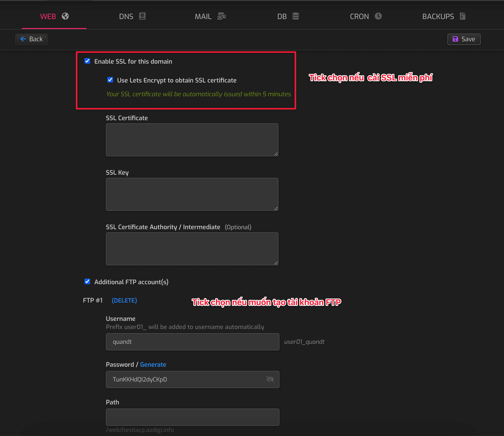Click the DNS address book icon
Image resolution: width=504 pixels, height=436 pixels.
142,16
